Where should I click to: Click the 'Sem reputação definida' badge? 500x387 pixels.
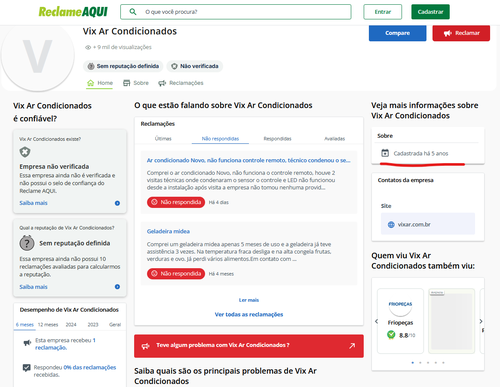[123, 66]
